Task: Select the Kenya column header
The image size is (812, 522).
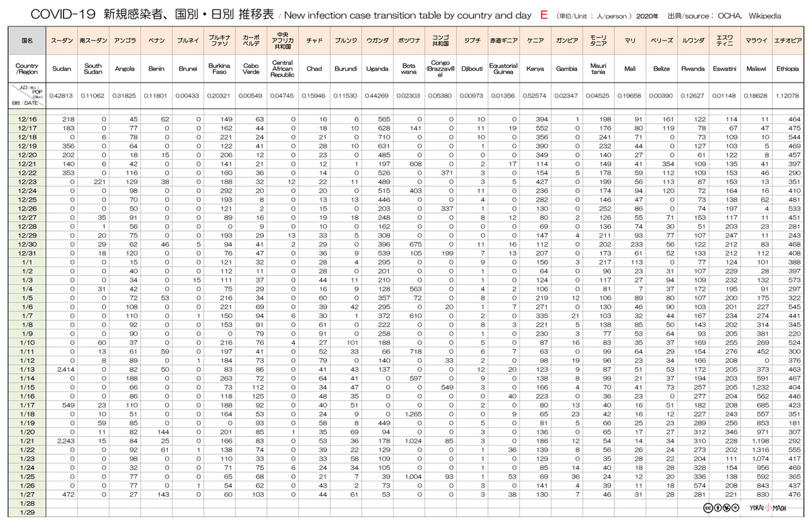Action: [x=535, y=69]
